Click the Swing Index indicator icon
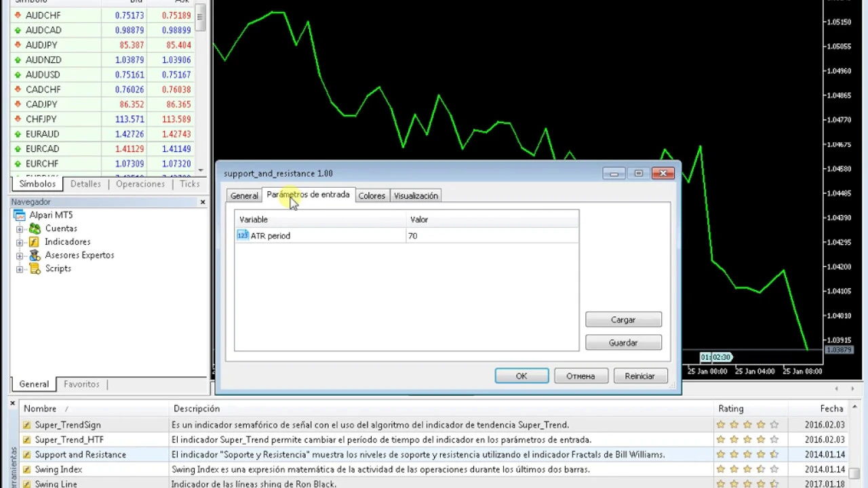The width and height of the screenshot is (868, 488). pos(27,470)
